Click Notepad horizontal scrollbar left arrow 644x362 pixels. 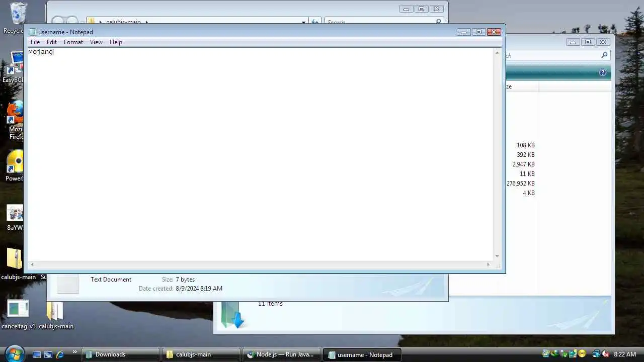click(x=32, y=264)
